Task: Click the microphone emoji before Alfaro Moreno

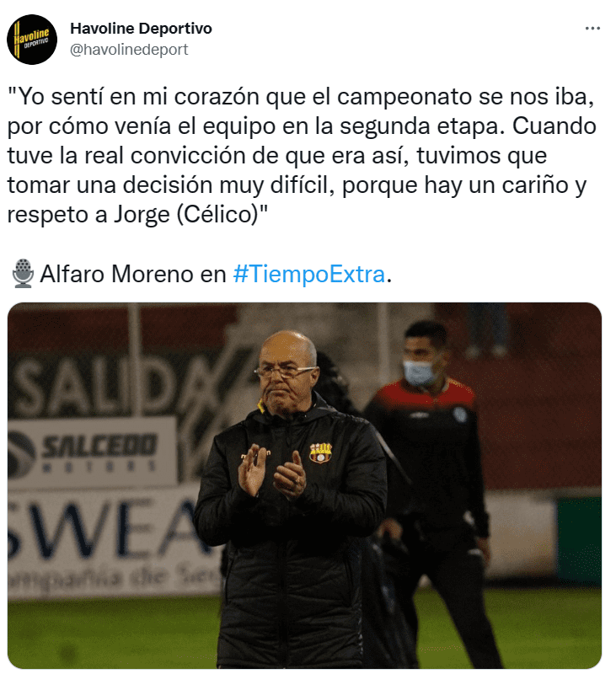Action: click(23, 273)
